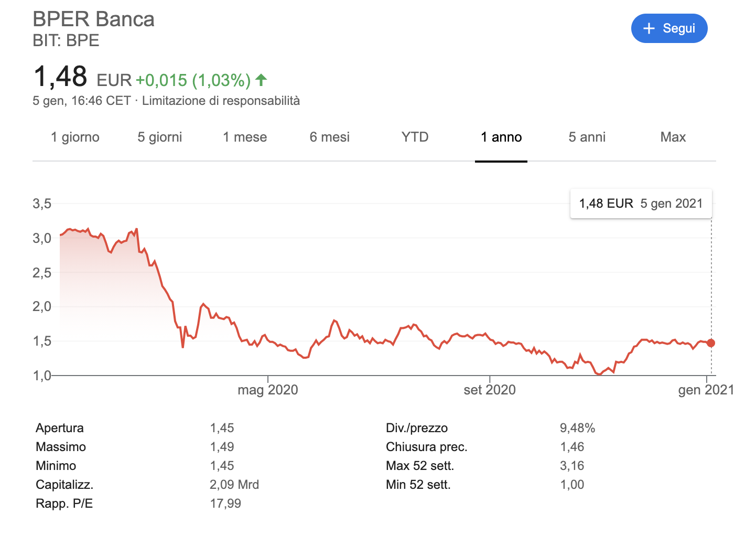Viewport: 756px width, 535px height.
Task: Click the BPER Banca title
Action: point(94,19)
